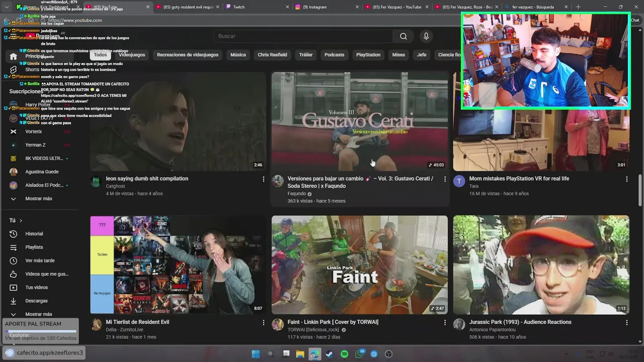This screenshot has height=362, width=644.
Task: Open Playlists in the sidebar
Action: click(x=34, y=247)
